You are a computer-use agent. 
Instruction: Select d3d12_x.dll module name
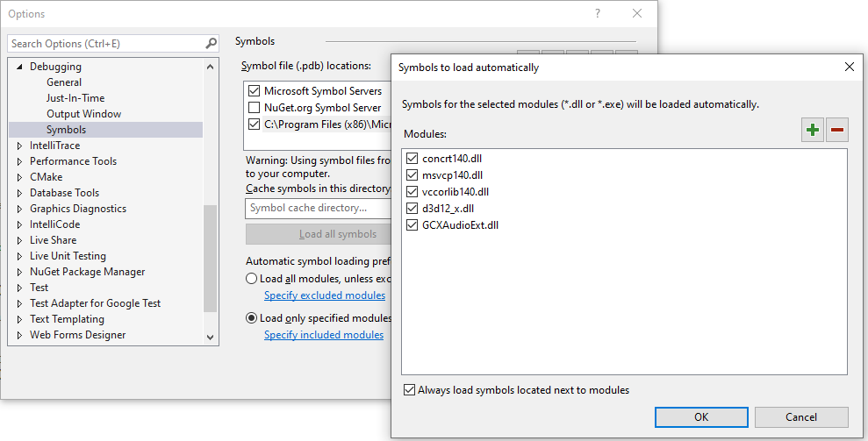point(448,208)
